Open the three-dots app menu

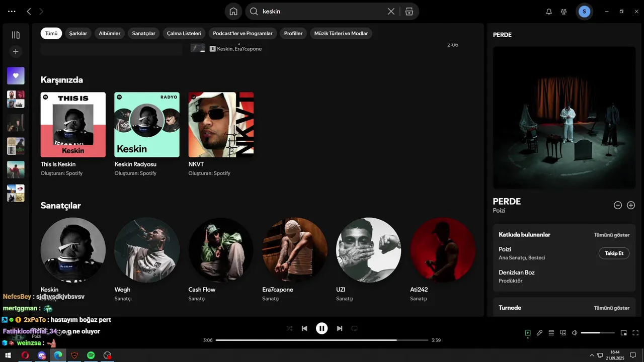coord(12,11)
